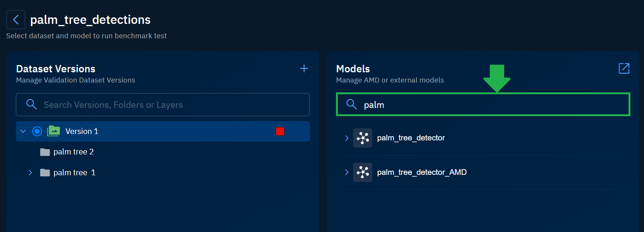Select the palm tree 2 folder
This screenshot has width=644, height=232.
74,152
